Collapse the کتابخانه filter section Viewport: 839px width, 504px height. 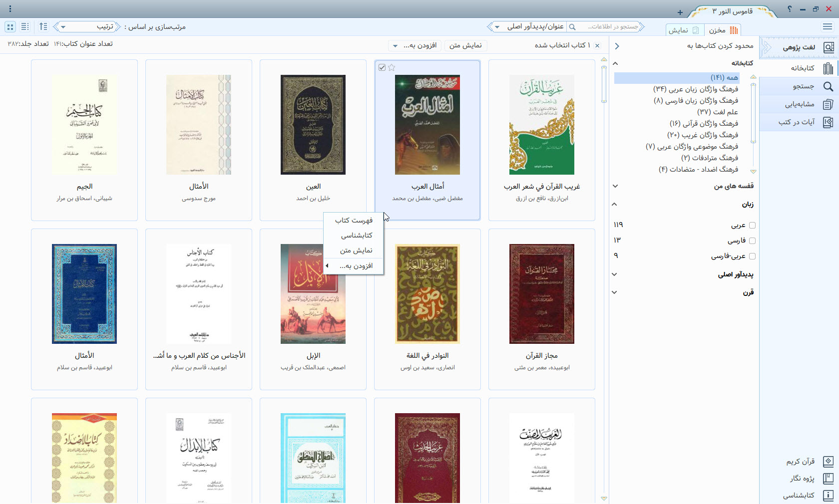point(615,63)
